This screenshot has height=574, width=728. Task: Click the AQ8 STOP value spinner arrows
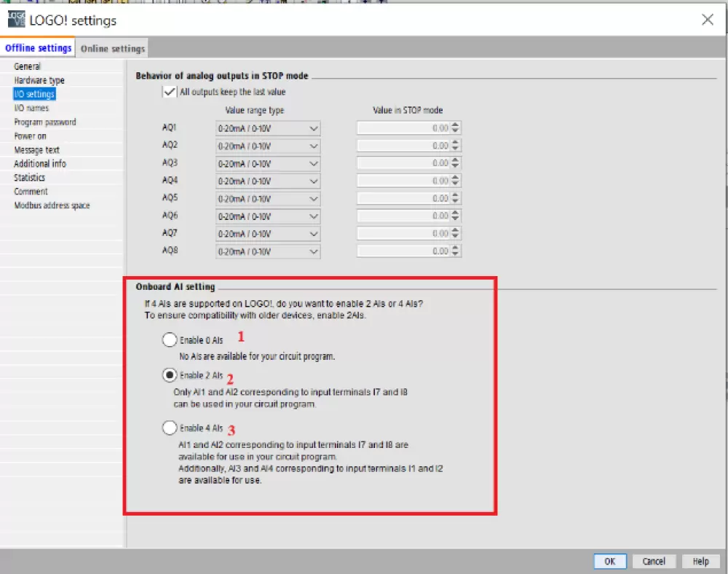(x=455, y=251)
